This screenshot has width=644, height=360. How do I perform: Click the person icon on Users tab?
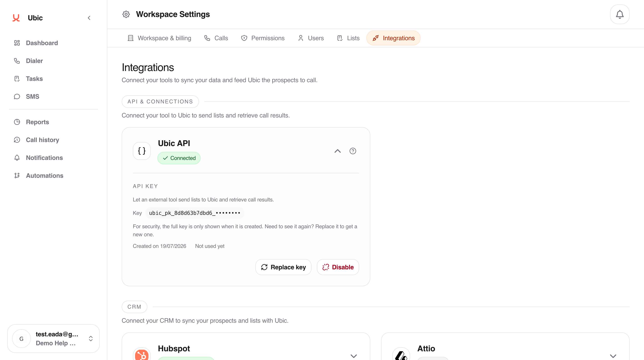(301, 38)
